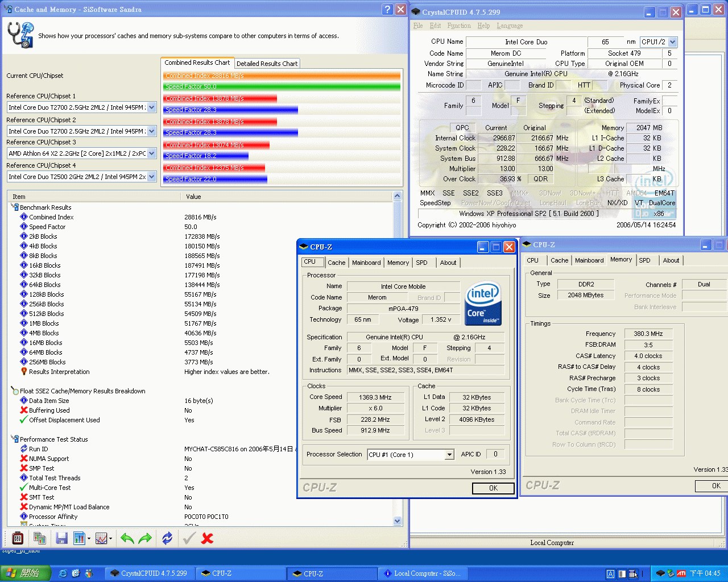This screenshot has height=582, width=728.
Task: Click the bar chart icon in Sandra toolbar
Action: coord(79,538)
